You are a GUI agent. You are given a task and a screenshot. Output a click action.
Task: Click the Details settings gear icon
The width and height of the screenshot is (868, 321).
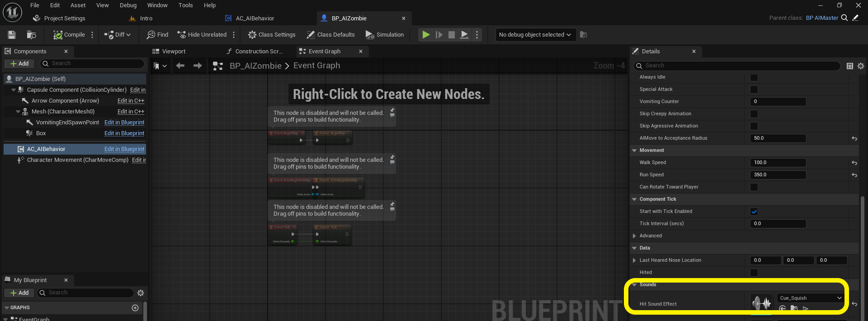(861, 66)
